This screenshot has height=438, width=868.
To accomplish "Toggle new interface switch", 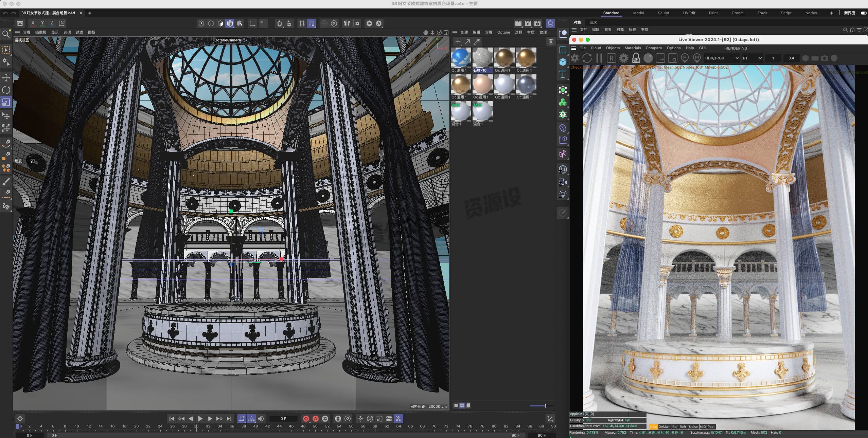I will 863,13.
